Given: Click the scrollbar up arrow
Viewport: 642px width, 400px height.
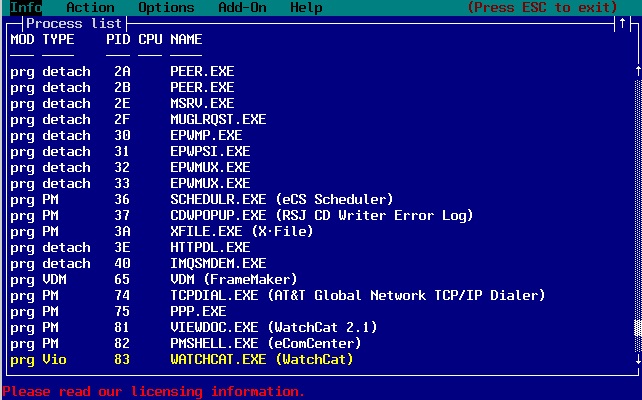Looking at the screenshot, I should tap(638, 71).
